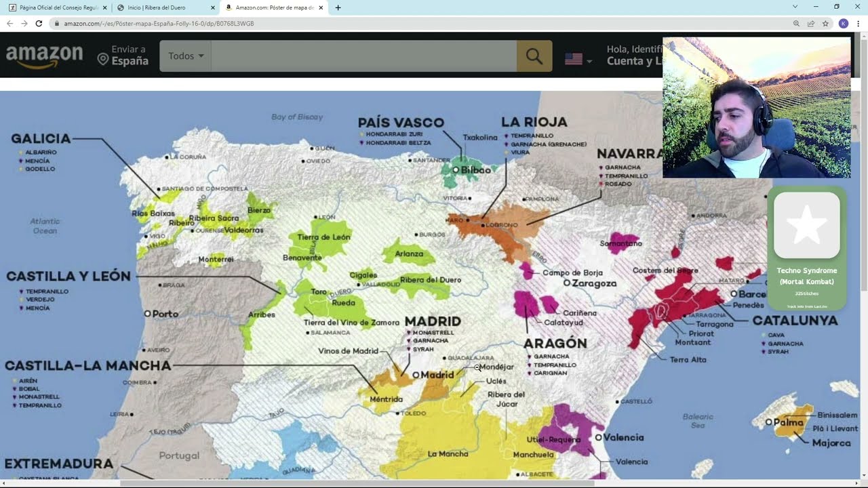Image resolution: width=868 pixels, height=488 pixels.
Task: Click the Terra Alta label
Action: pyautogui.click(x=688, y=360)
